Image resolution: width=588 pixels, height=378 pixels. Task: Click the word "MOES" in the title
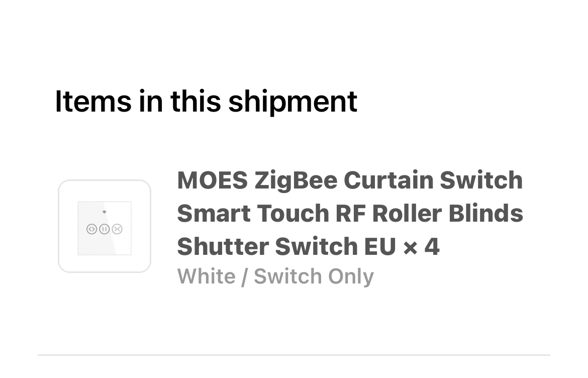click(212, 180)
